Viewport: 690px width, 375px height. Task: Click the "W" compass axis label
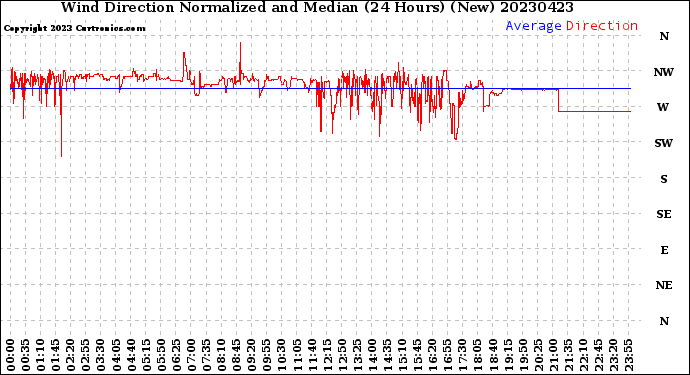pyautogui.click(x=663, y=107)
